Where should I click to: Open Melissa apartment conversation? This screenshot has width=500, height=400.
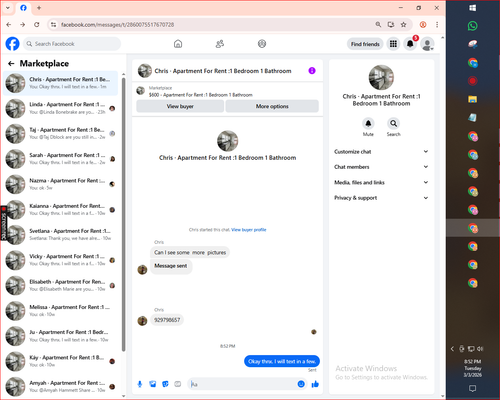(x=61, y=311)
